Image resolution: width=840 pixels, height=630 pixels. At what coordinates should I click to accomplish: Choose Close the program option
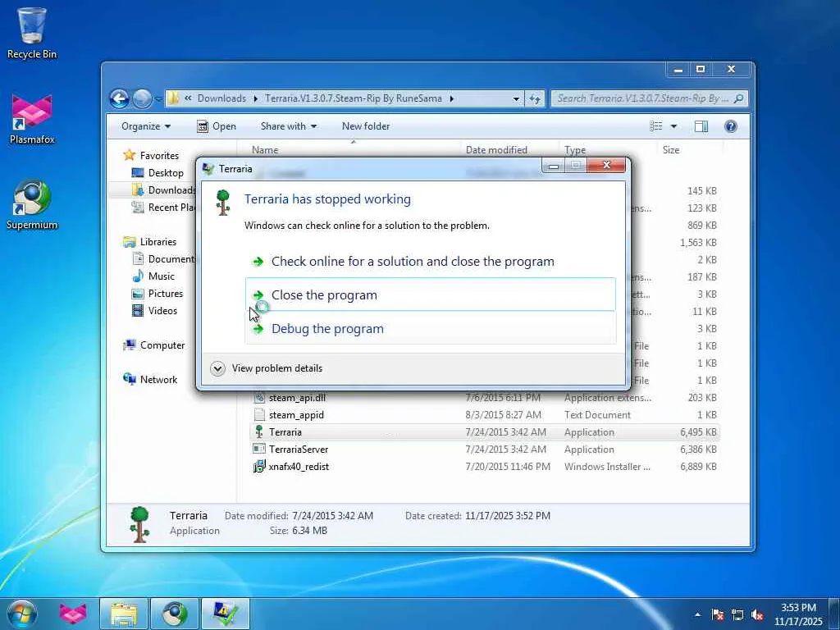pos(431,294)
